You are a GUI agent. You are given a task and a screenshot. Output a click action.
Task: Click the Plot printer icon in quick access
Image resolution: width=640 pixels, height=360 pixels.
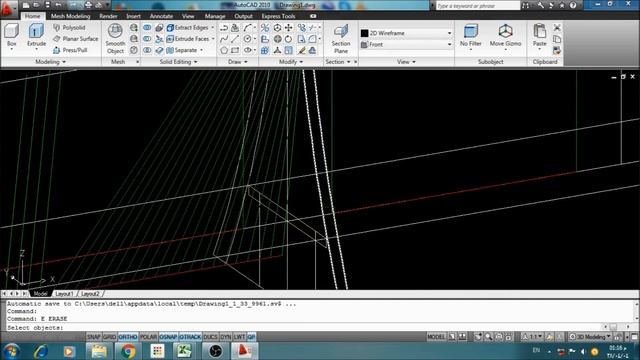click(x=88, y=5)
